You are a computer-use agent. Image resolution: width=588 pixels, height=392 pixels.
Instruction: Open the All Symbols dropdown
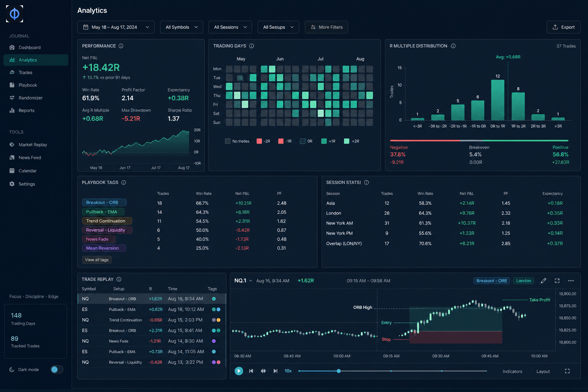(x=182, y=27)
